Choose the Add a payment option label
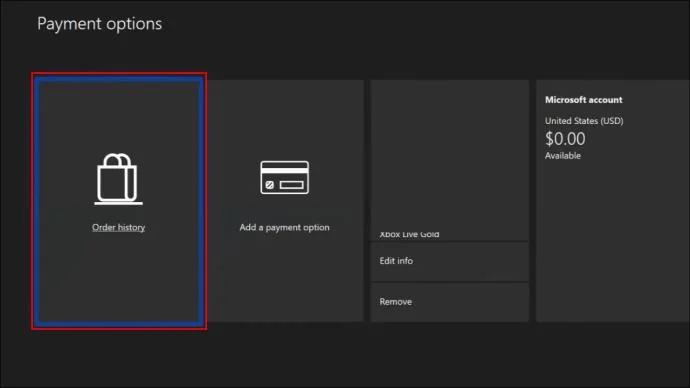 tap(284, 227)
